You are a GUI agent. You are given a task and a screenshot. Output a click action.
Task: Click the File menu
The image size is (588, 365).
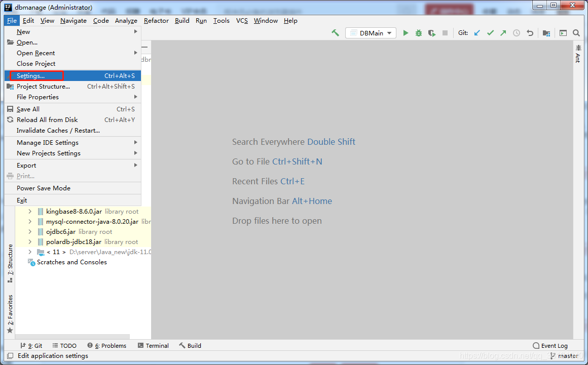click(12, 21)
